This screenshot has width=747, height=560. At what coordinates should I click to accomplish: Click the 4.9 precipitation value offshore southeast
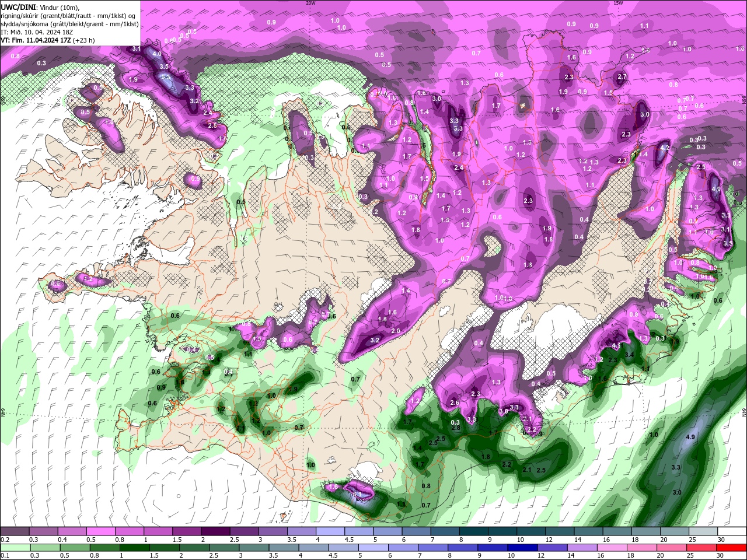[690, 437]
